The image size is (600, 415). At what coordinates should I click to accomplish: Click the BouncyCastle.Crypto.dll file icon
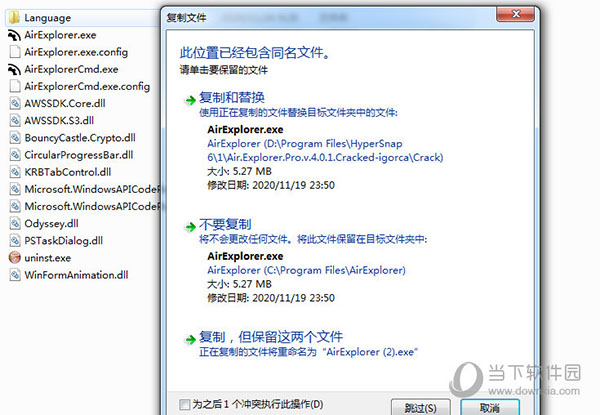coord(15,138)
